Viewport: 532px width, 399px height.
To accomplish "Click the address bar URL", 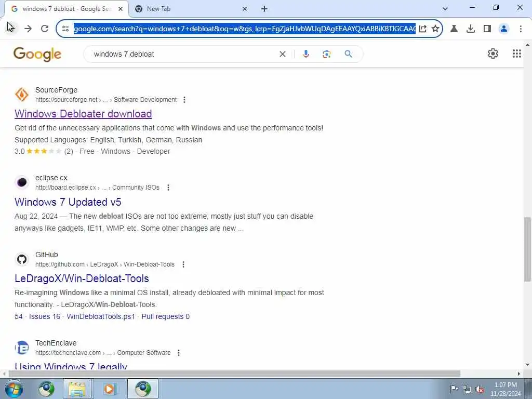I will click(x=244, y=29).
